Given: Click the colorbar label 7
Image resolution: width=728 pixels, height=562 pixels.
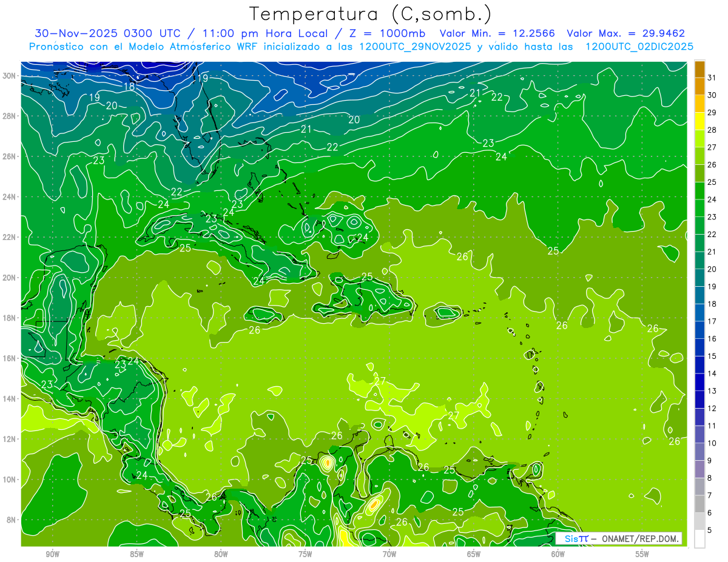Looking at the screenshot, I should (x=710, y=495).
